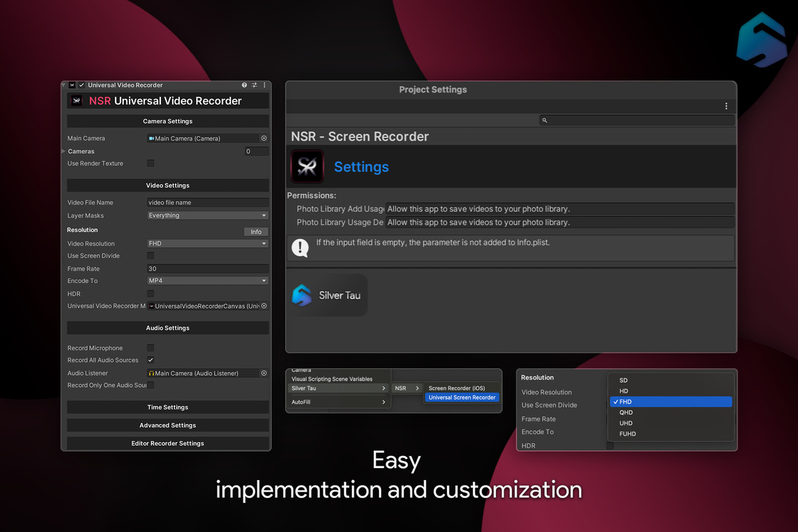Enable the Use Screen Divide checkbox
The width and height of the screenshot is (798, 532).
tap(151, 255)
